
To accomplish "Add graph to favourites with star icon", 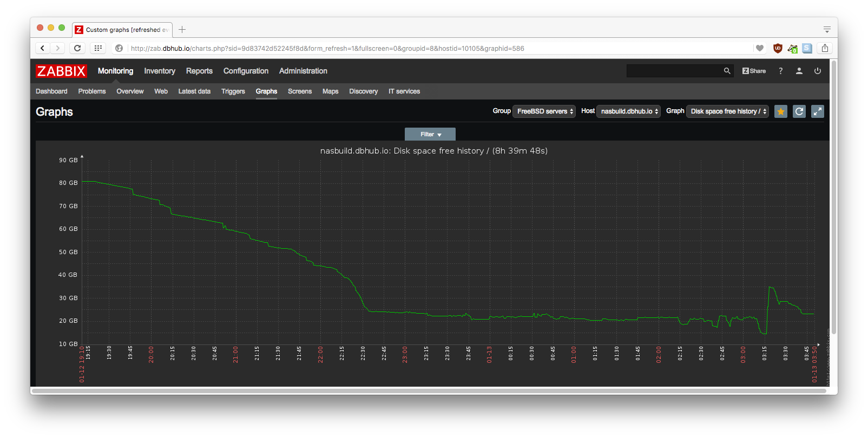I will (x=780, y=111).
